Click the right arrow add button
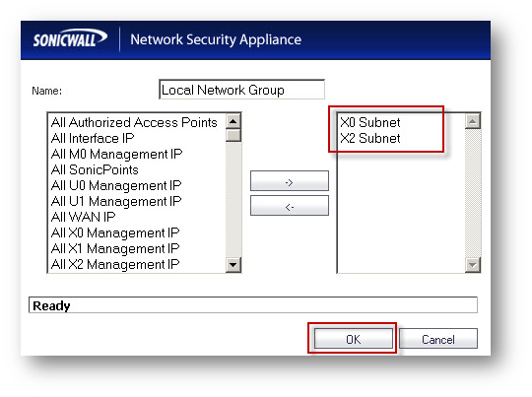 290,181
